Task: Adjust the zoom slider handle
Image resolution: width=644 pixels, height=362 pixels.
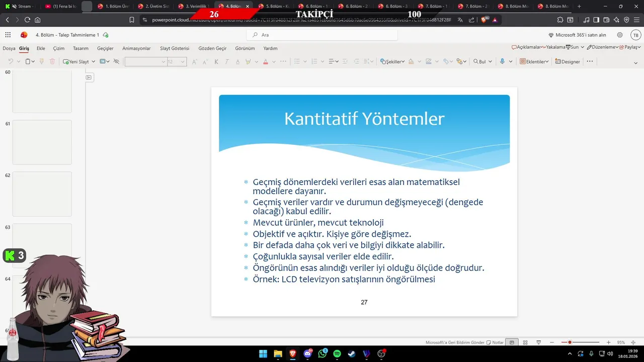Action: 570,342
